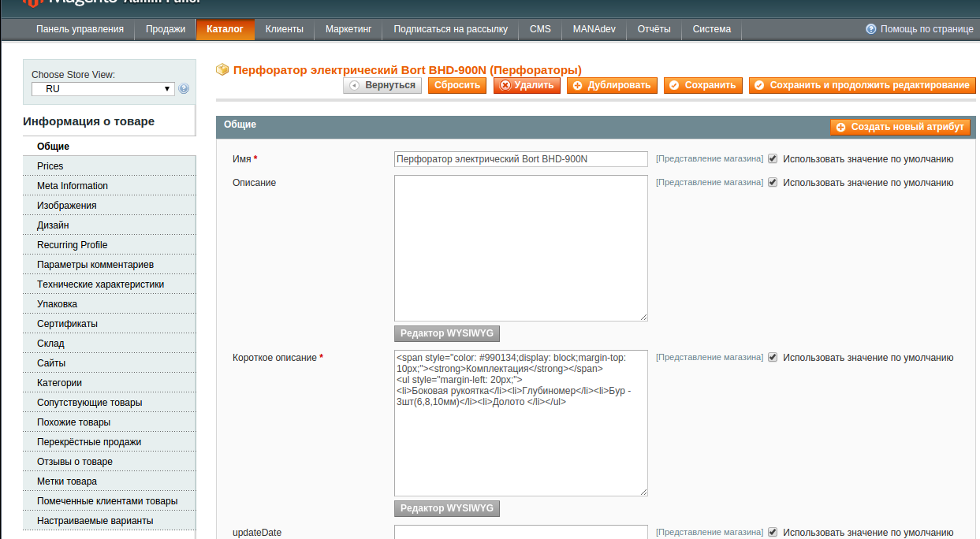Open the Маркетинг menu

click(348, 29)
